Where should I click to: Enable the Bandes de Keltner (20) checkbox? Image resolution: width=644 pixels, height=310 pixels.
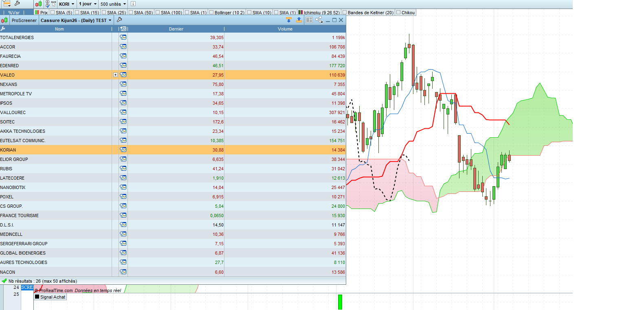coord(345,12)
